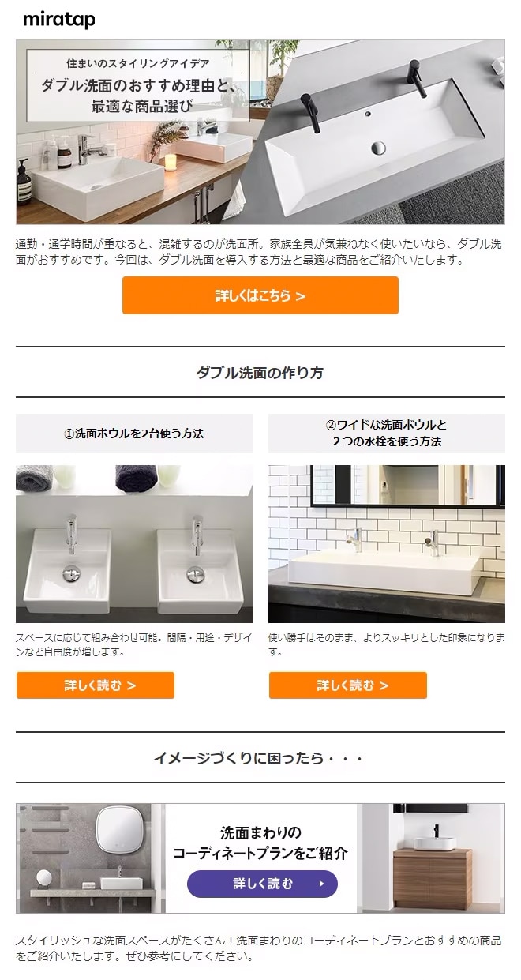Click the purple 詳しく読む banner button
This screenshot has height=980, width=521.
click(x=262, y=884)
